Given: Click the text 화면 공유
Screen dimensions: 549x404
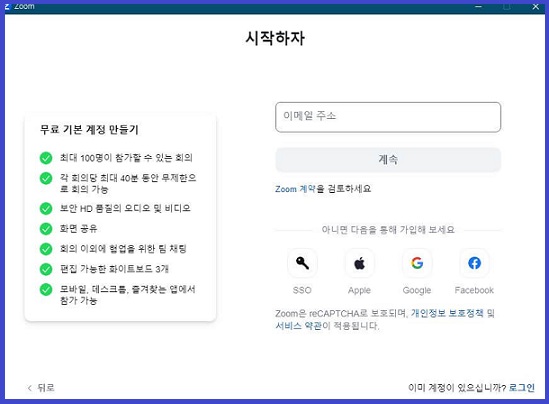Looking at the screenshot, I should [78, 229].
